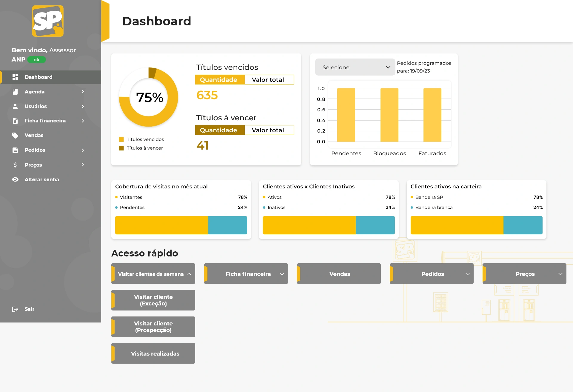Click Visitar cliente (Prospecção) button
This screenshot has width=573, height=392.
pyautogui.click(x=153, y=327)
